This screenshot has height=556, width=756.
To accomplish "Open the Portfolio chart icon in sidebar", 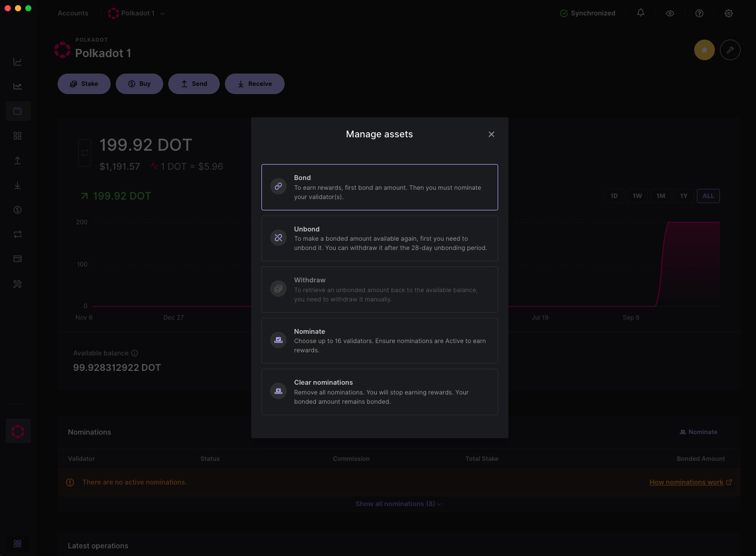I will [17, 62].
